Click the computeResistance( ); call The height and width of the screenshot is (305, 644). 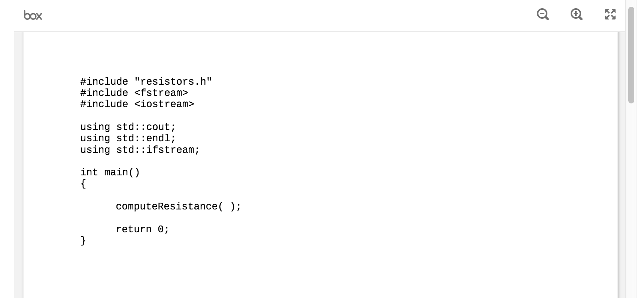click(179, 206)
